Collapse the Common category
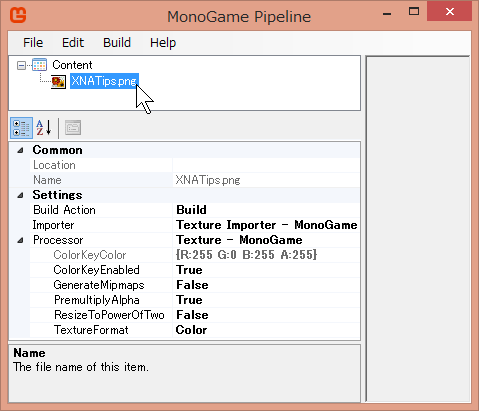Viewport: 479px width, 411px height. [20, 150]
